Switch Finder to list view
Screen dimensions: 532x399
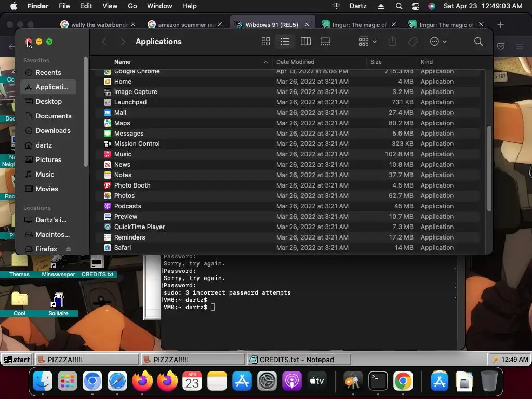285,42
